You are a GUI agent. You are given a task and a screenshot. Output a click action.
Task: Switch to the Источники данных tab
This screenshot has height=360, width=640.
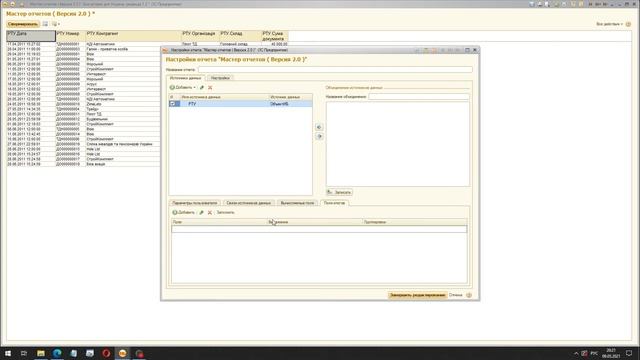(185, 78)
